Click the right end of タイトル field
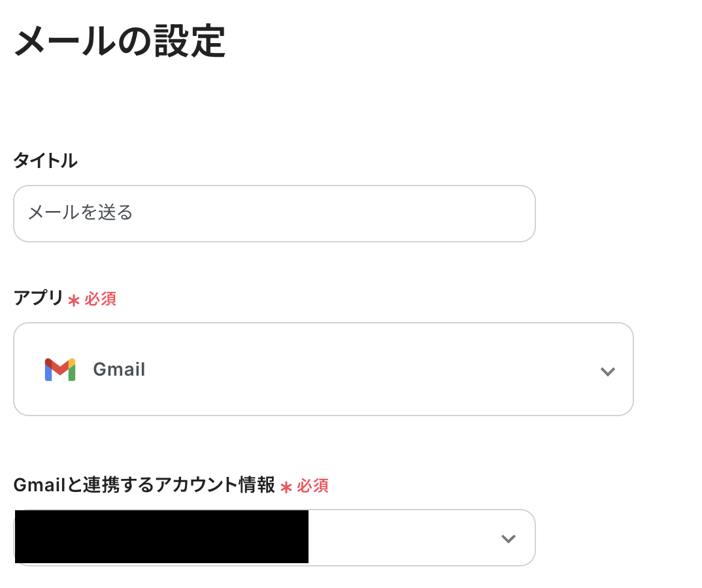Screen dimensions: 702x588 coord(510,214)
